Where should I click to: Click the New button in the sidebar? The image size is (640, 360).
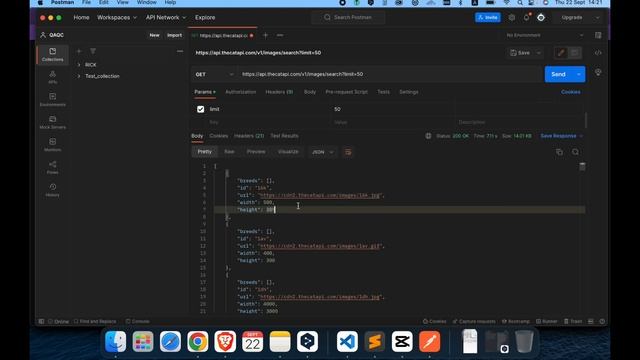(x=154, y=36)
